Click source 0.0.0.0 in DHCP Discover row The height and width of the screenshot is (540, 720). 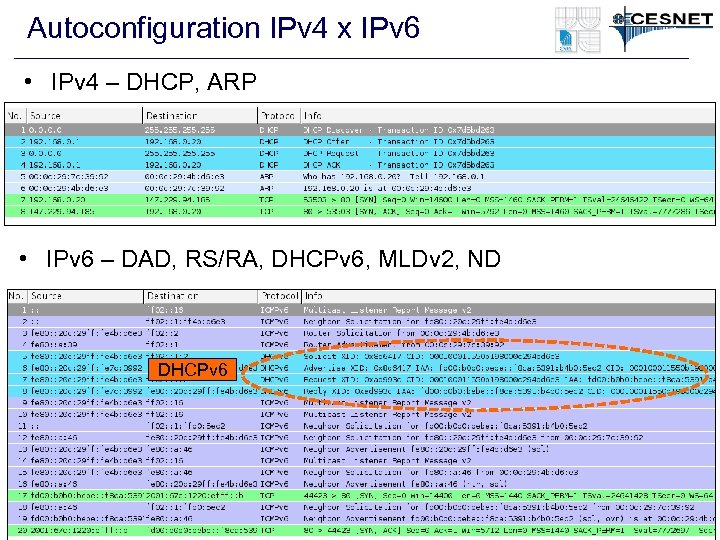pos(45,130)
